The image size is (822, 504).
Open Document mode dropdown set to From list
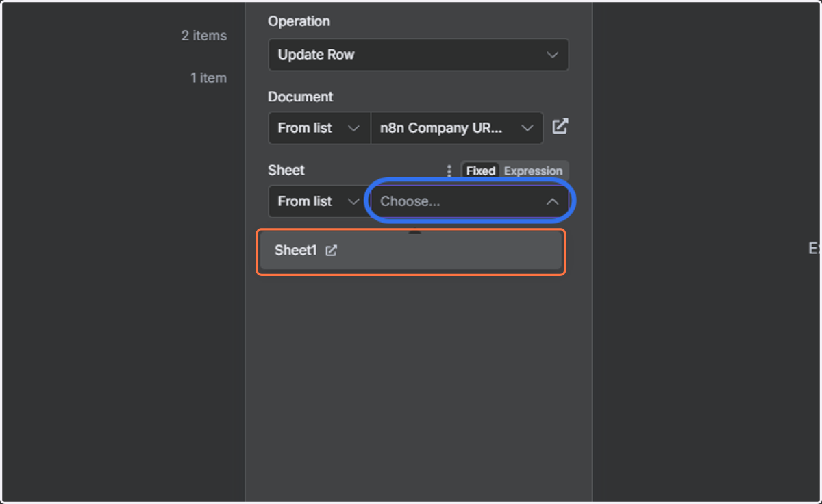319,128
